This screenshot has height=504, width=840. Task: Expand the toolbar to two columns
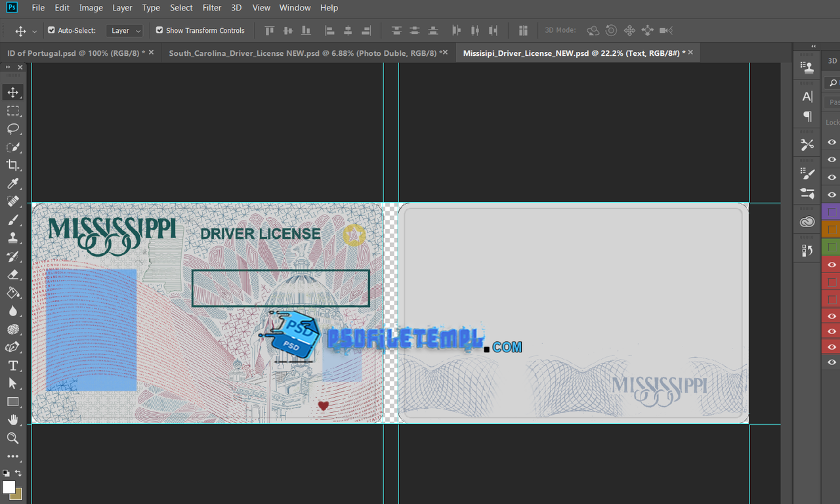tap(9, 67)
